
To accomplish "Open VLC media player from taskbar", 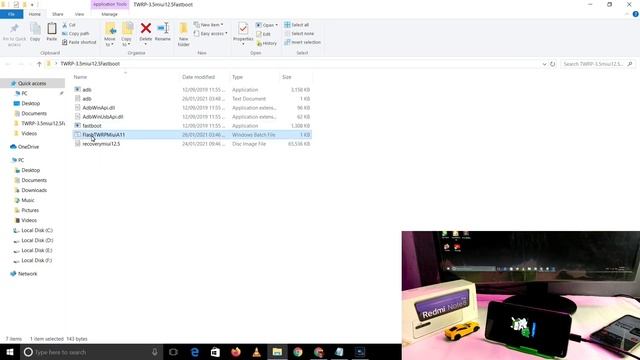I will coord(256,352).
